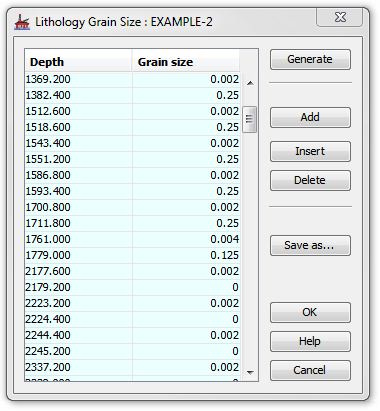The width and height of the screenshot is (380, 411).
Task: Select depth cell 2224.400
Action: [79, 319]
